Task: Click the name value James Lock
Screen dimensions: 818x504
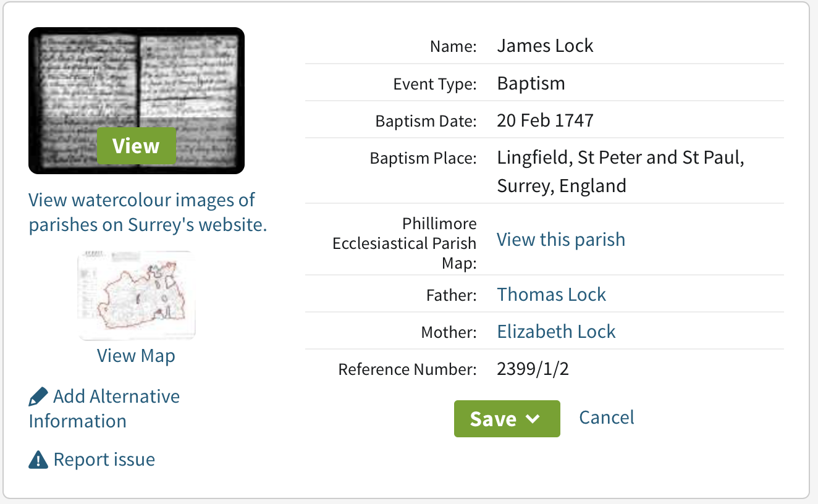Action: [x=545, y=46]
